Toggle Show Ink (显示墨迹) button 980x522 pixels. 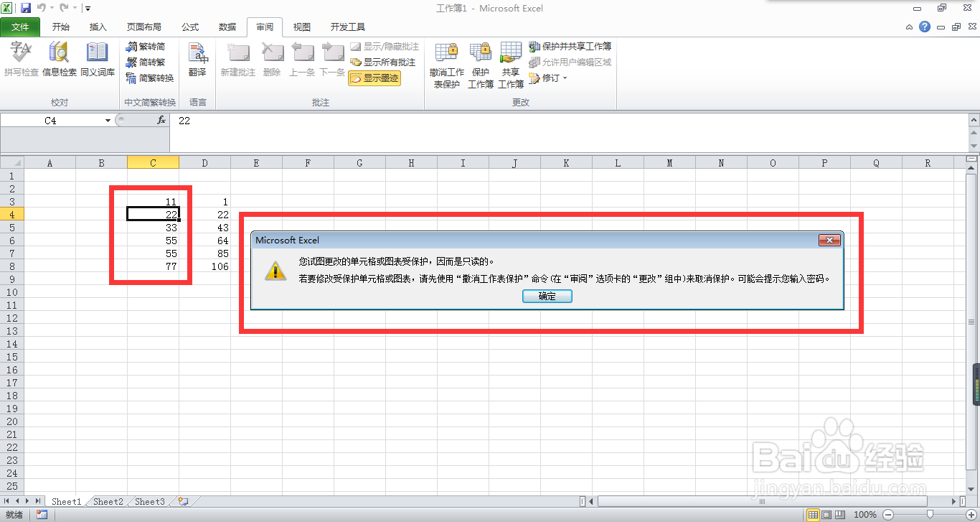pos(374,78)
